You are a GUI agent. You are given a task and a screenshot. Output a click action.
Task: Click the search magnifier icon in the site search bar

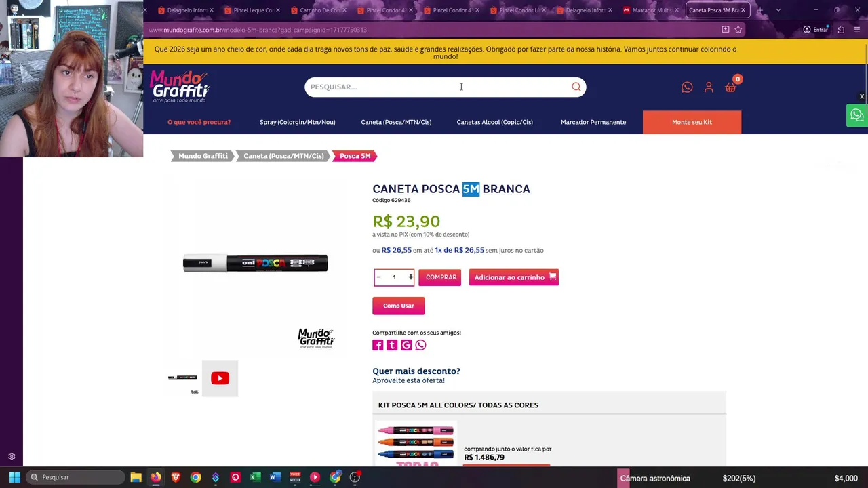(x=576, y=87)
